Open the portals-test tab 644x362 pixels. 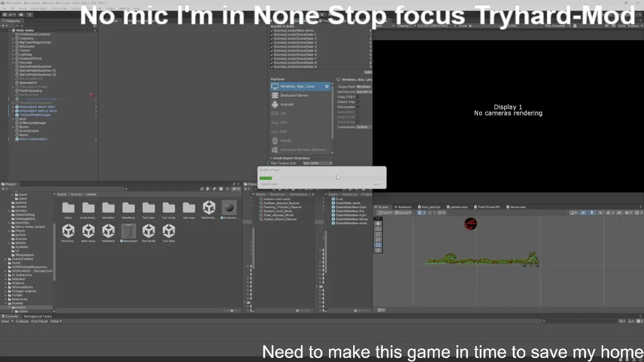pyautogui.click(x=457, y=207)
